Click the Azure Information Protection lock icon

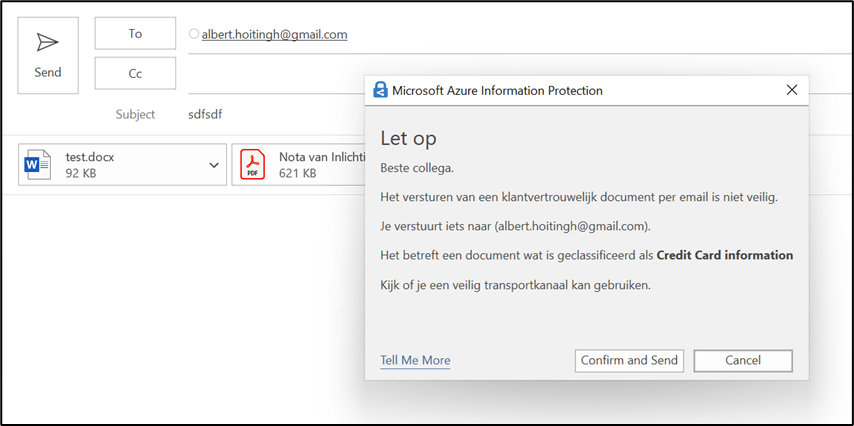[x=380, y=91]
